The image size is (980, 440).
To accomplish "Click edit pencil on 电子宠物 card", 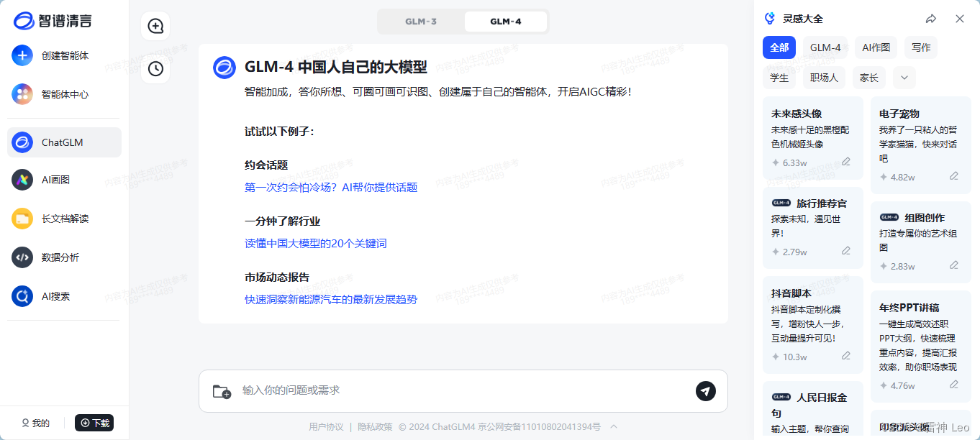I will (x=954, y=176).
